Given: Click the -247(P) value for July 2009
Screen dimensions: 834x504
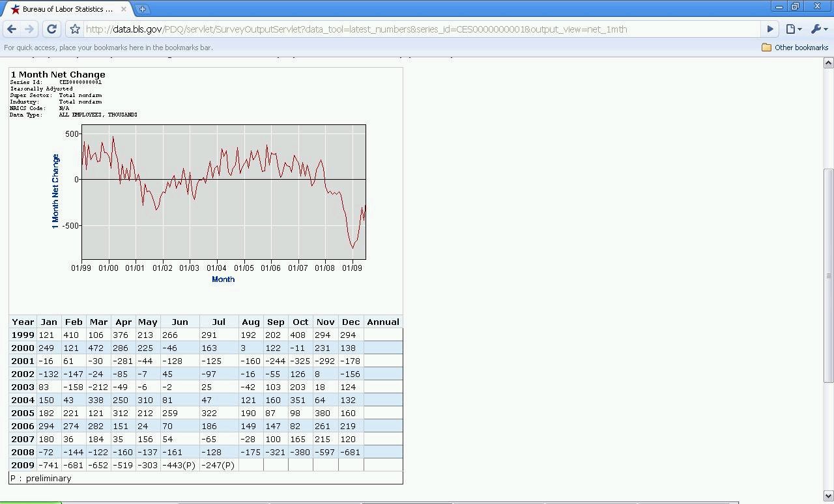Looking at the screenshot, I should [x=218, y=465].
